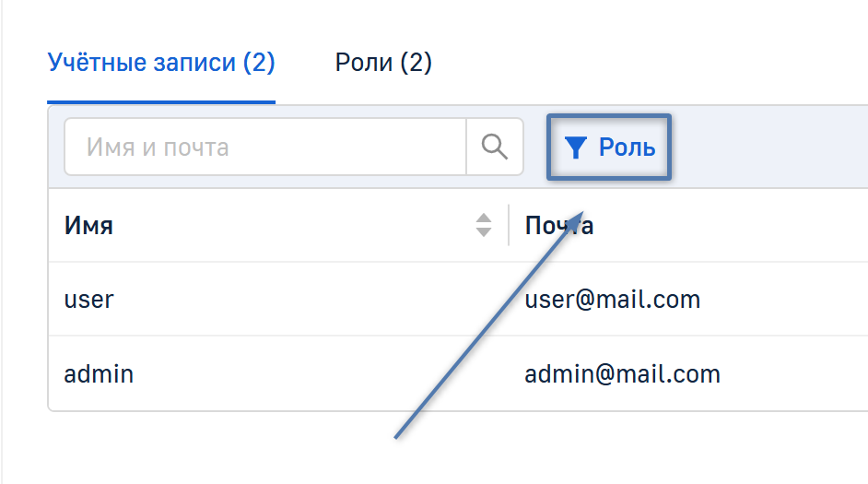Select the user name cell
Viewport: 868px width, 484px height.
(x=89, y=300)
